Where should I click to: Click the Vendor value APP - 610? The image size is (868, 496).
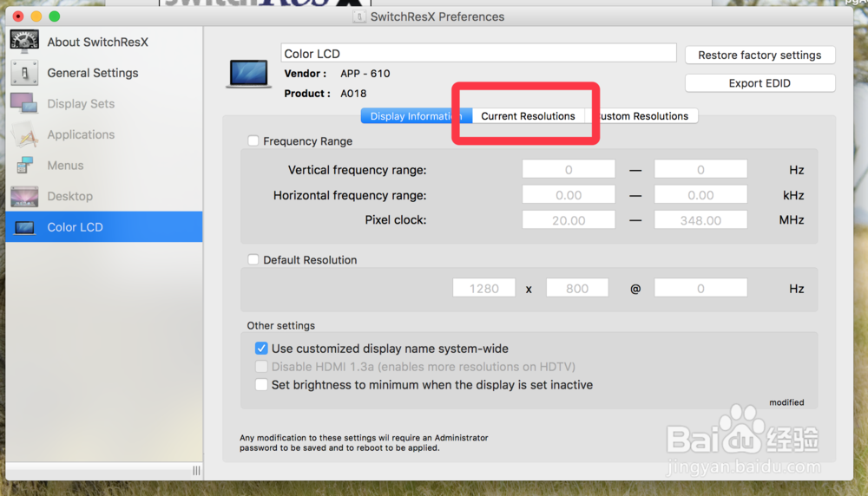pos(365,74)
